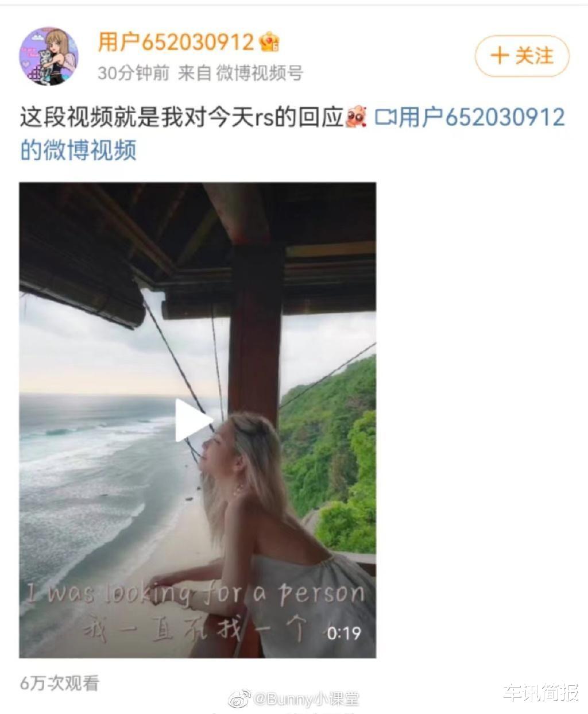The width and height of the screenshot is (588, 714).
Task: Follow the user with +关注 button
Action: 522,56
